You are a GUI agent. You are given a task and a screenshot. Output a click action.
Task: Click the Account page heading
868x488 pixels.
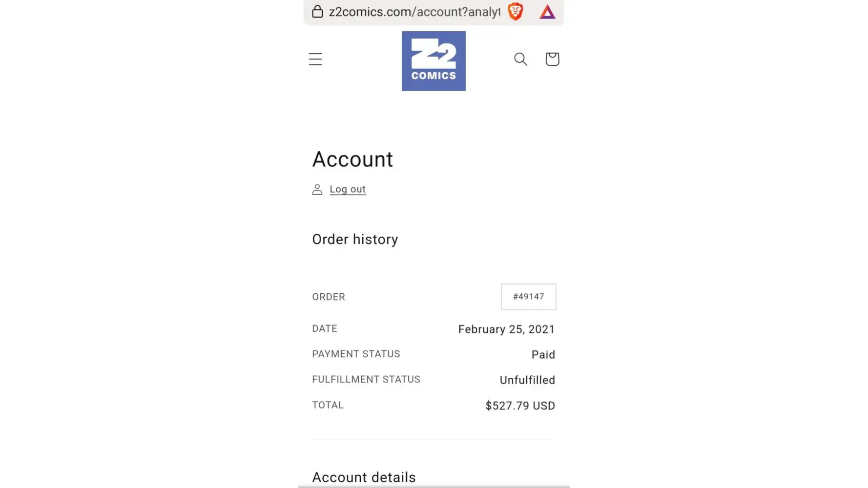point(352,160)
